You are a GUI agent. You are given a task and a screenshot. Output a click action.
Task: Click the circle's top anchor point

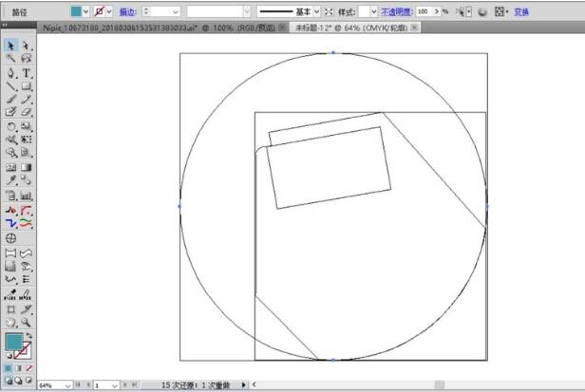pyautogui.click(x=333, y=53)
